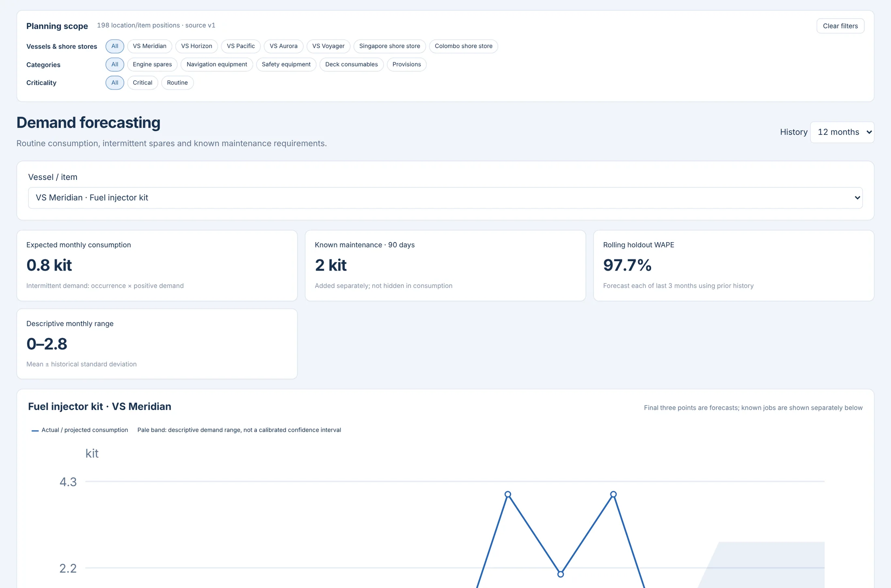Click the 2.2 y-axis label
891x588 pixels.
pos(68,569)
